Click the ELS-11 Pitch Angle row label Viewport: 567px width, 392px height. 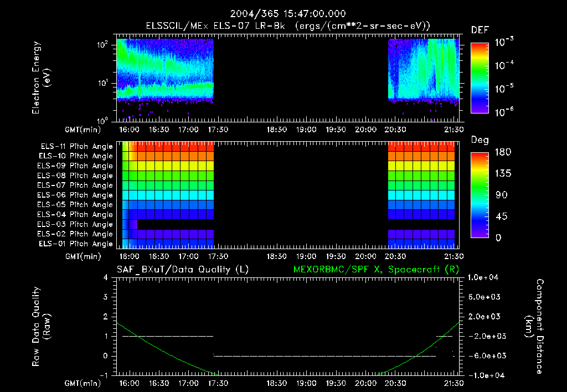click(x=76, y=147)
